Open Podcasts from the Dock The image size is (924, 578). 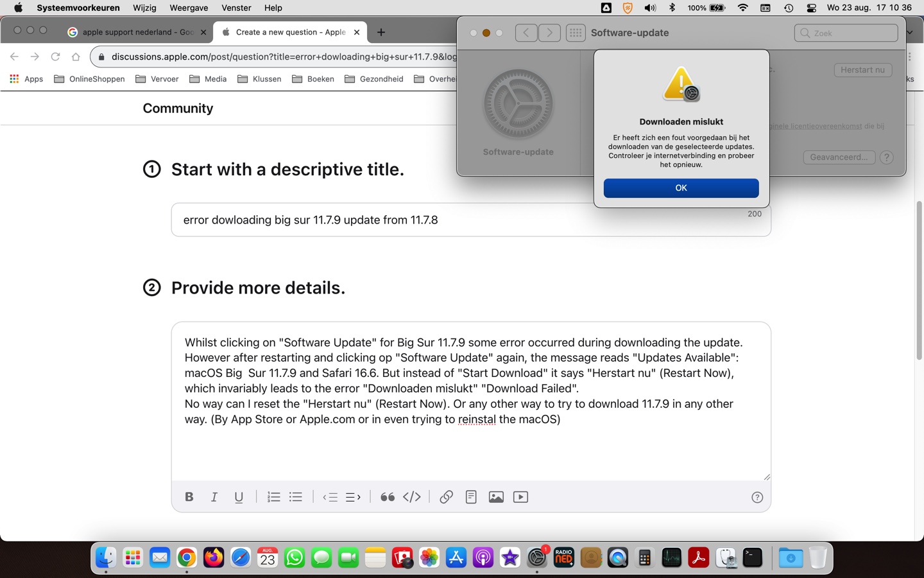pyautogui.click(x=483, y=557)
